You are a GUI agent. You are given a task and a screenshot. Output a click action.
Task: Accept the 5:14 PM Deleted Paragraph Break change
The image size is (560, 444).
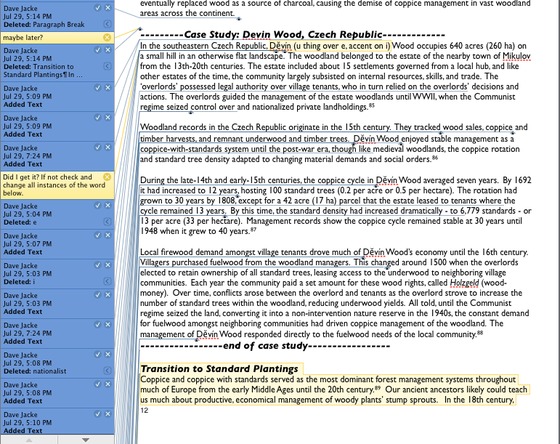pos(98,8)
